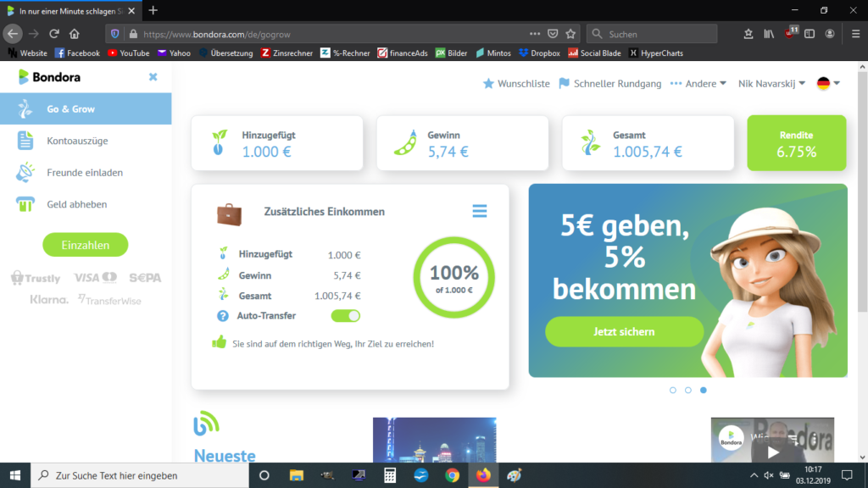Open the Windows notification center icon
This screenshot has height=488, width=868.
point(847,475)
